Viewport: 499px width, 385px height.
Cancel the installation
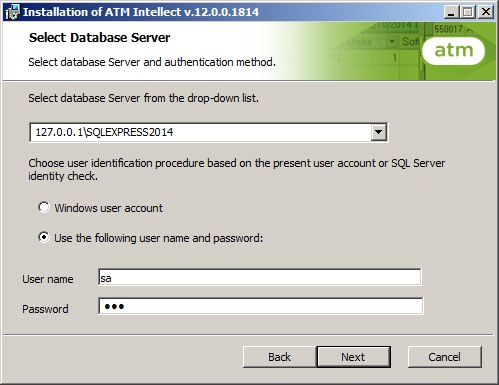click(x=445, y=357)
